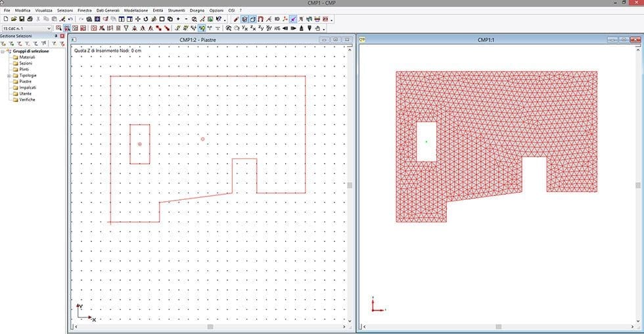Open the Modellazione menu
This screenshot has width=644, height=334.
point(135,11)
